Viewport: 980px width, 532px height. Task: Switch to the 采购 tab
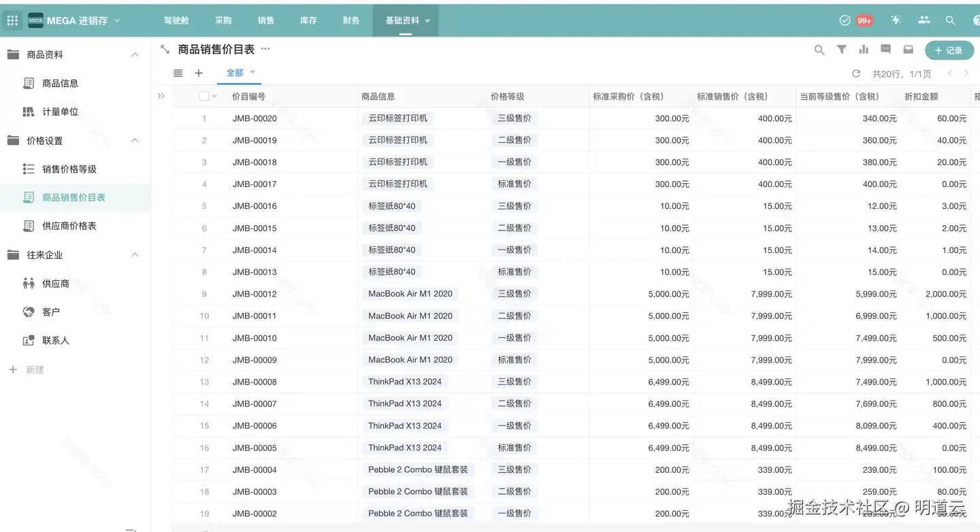pos(223,20)
